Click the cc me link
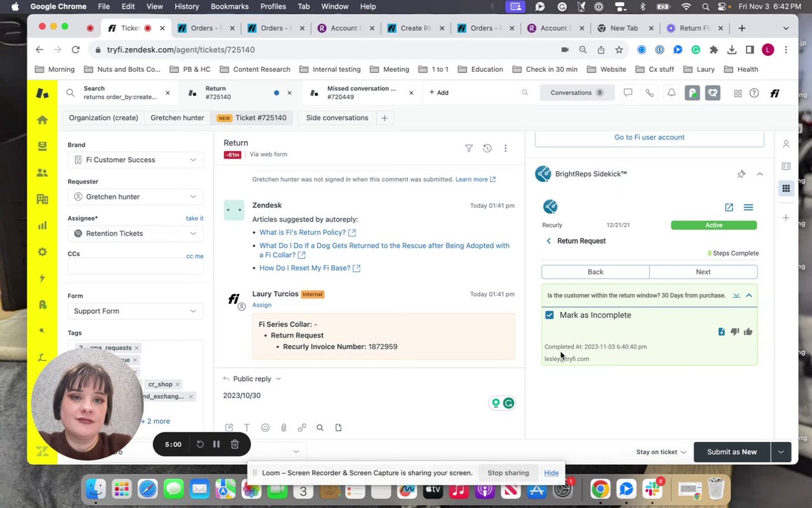Viewport: 812px width, 508px height. [195, 256]
